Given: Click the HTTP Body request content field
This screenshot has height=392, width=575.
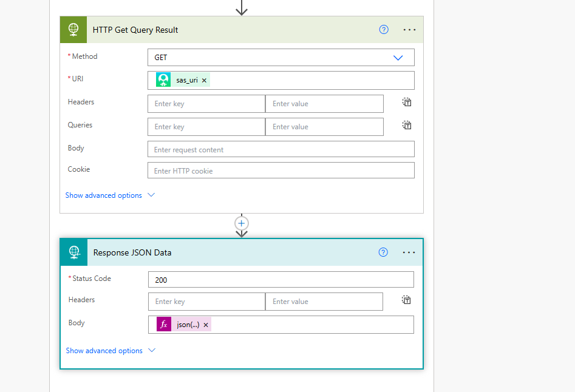Looking at the screenshot, I should click(x=281, y=149).
